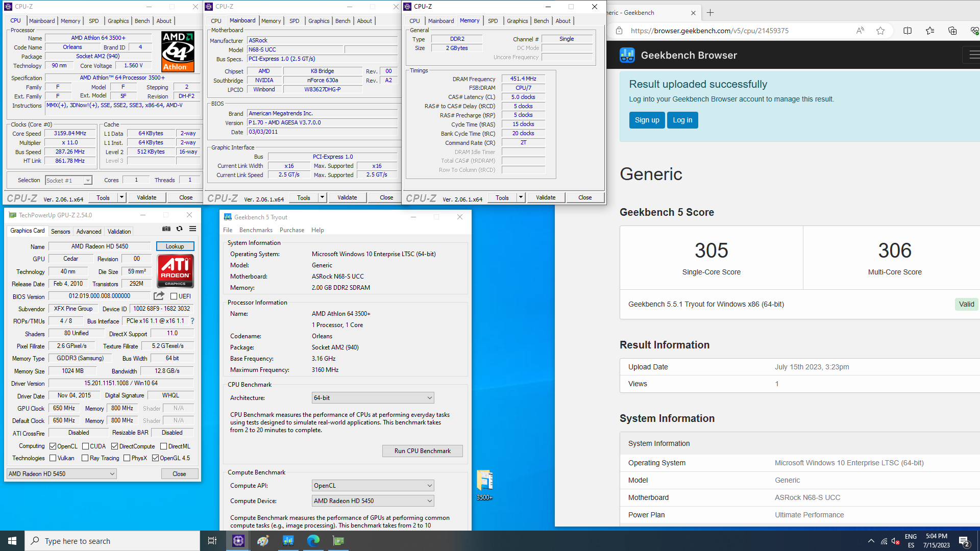The width and height of the screenshot is (980, 551).
Task: Click Bus Interface question mark icon
Action: tap(192, 321)
